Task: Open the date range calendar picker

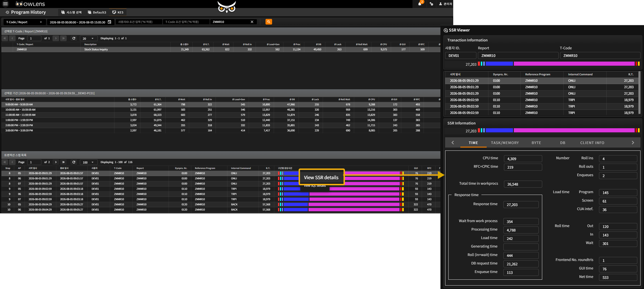Action: click(109, 22)
